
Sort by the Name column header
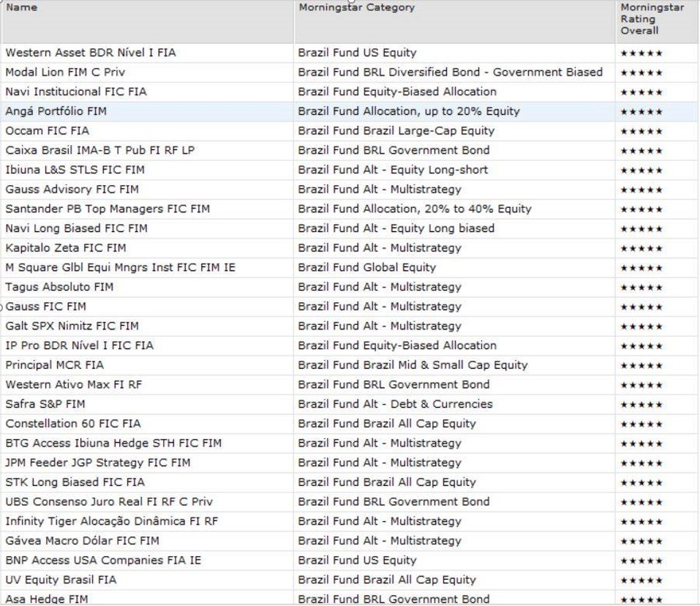pyautogui.click(x=22, y=8)
